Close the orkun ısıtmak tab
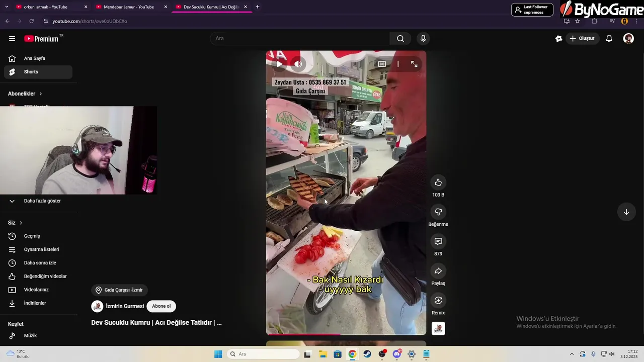 point(86,7)
